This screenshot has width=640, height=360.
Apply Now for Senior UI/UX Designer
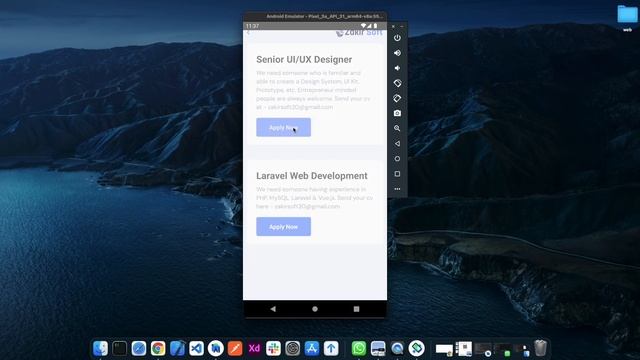tap(283, 127)
